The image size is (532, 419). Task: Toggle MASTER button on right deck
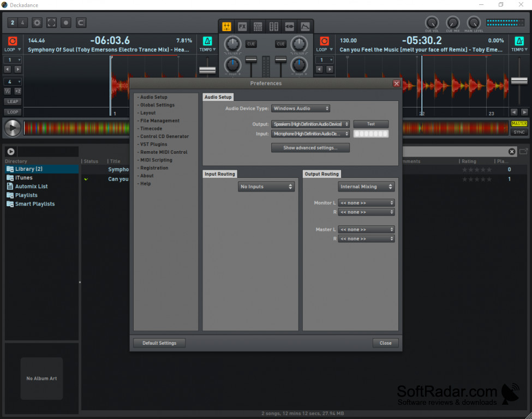(519, 123)
